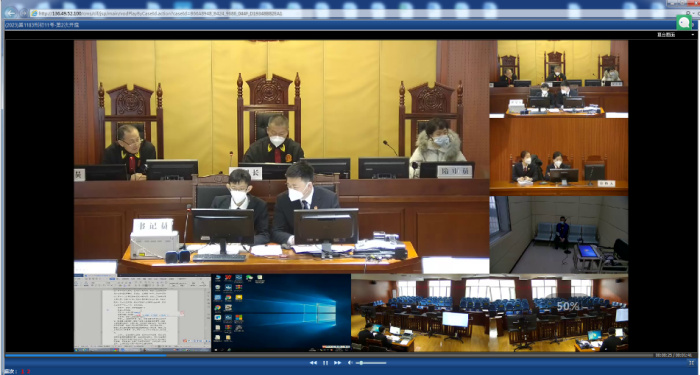Seek on the blue playback progress bar
The height and width of the screenshot is (375, 700).
click(x=329, y=356)
